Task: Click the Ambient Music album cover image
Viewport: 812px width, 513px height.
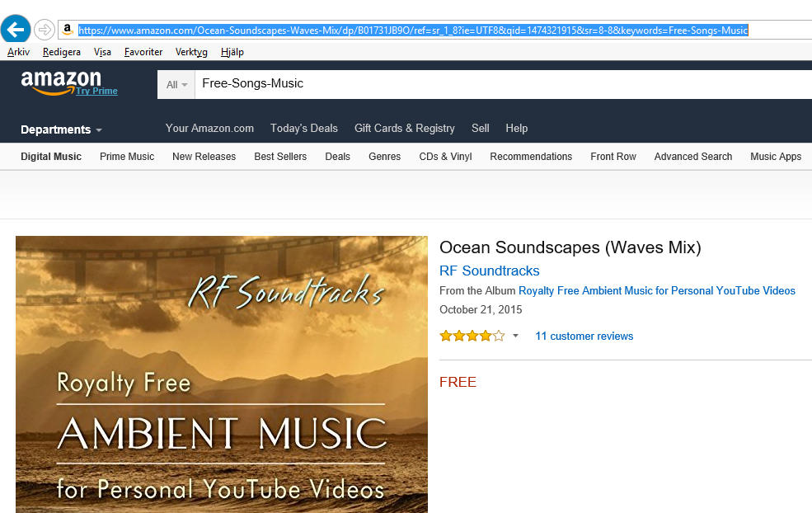Action: (222, 374)
